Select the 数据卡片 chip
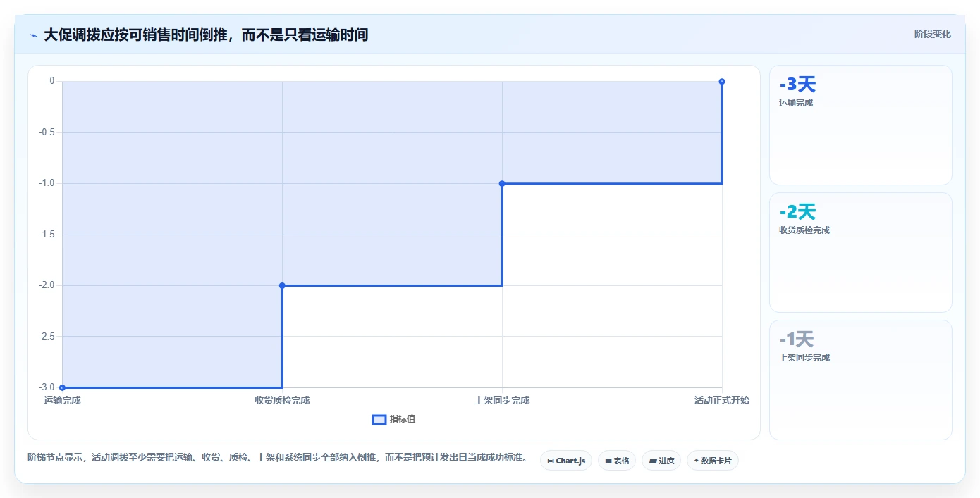Image resolution: width=980 pixels, height=498 pixels. [713, 461]
